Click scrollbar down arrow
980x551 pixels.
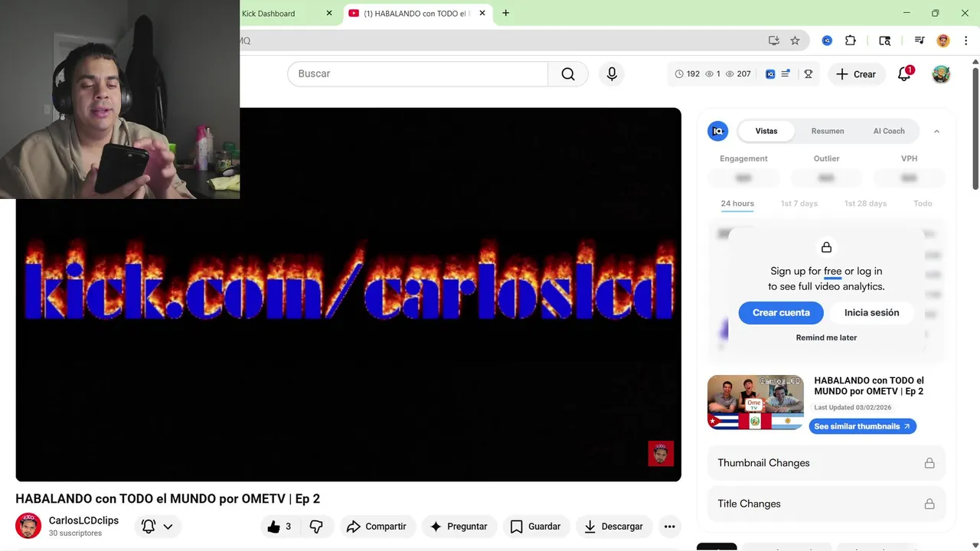click(975, 545)
